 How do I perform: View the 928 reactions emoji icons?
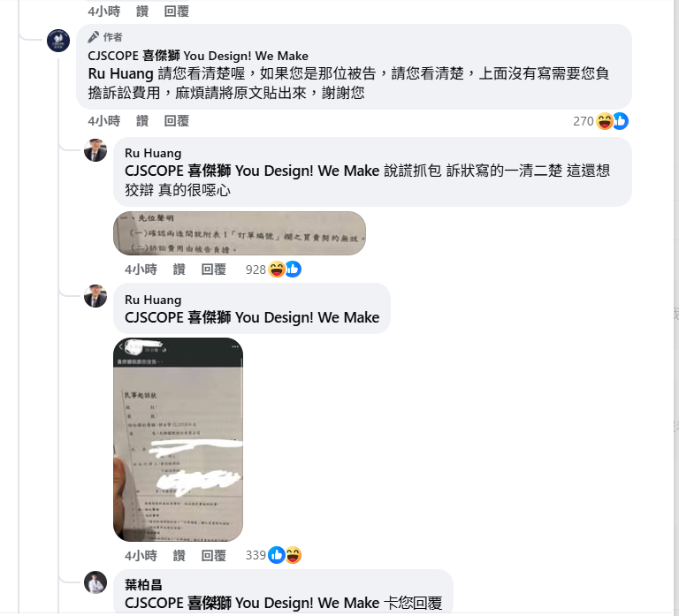coord(285,270)
